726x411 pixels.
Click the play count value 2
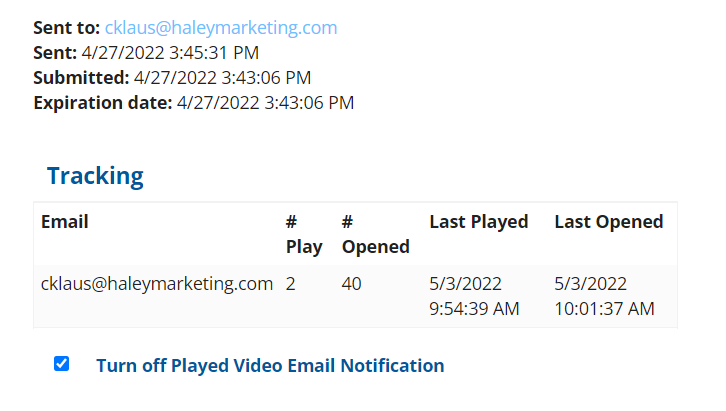click(290, 284)
